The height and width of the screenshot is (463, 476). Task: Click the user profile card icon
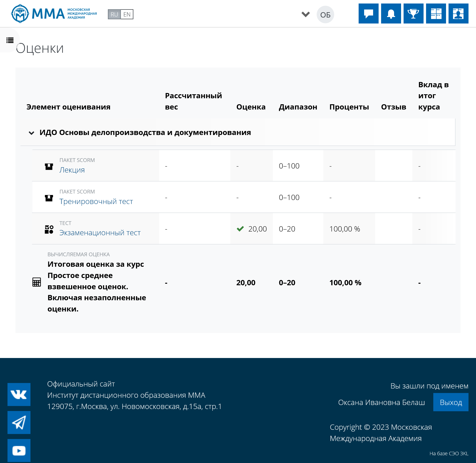coord(458,13)
